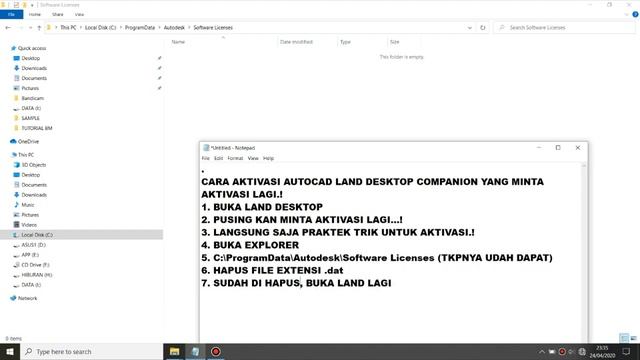Screen dimensions: 640x360
Task: Open APP (E:) drive in sidebar
Action: pos(30,255)
